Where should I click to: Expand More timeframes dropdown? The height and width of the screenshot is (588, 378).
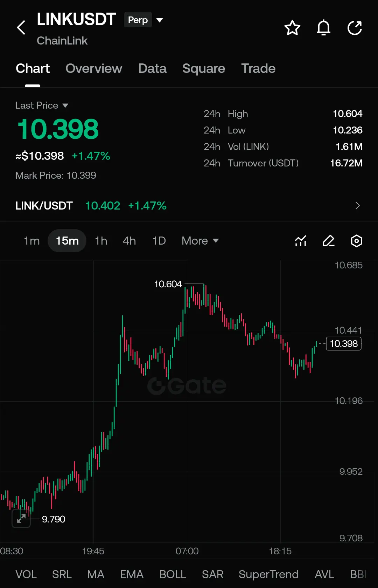[200, 241]
